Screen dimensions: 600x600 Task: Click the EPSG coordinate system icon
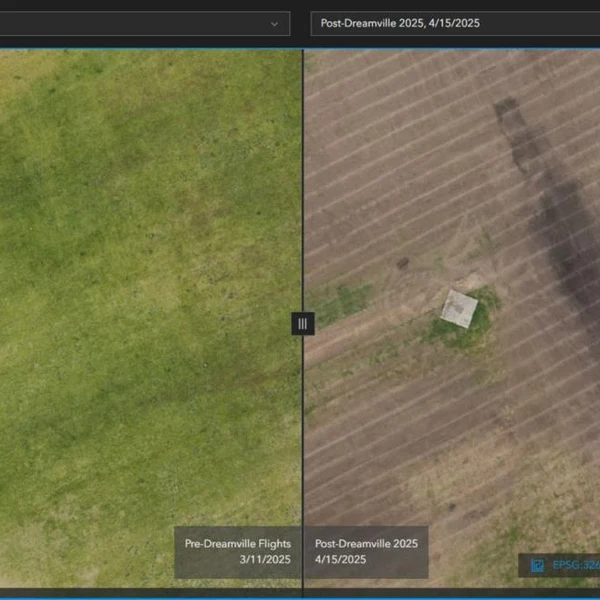(x=537, y=565)
